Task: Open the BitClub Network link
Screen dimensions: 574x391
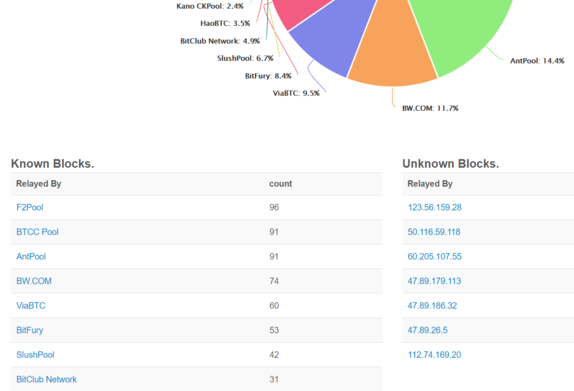Action: (x=46, y=379)
